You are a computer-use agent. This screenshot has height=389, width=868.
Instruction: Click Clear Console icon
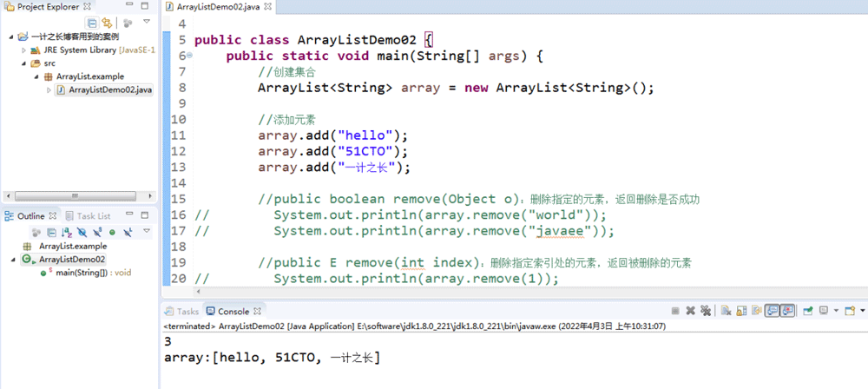tap(727, 311)
